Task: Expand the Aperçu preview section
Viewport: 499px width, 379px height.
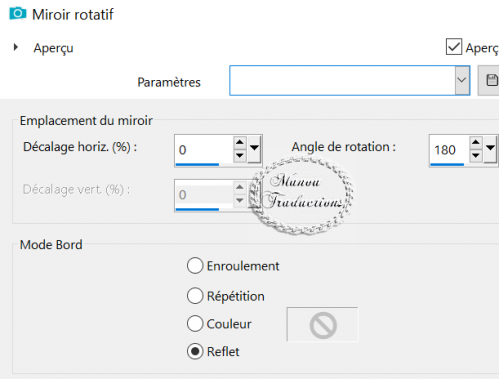Action: (x=15, y=47)
